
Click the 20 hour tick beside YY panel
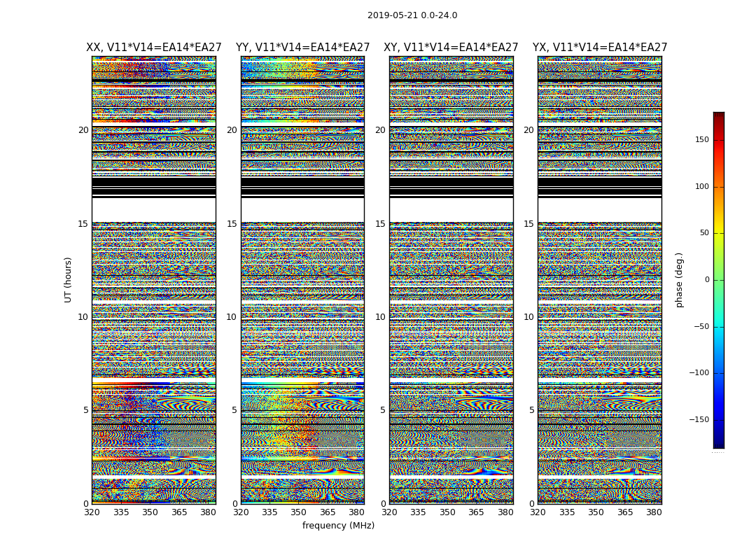(x=232, y=130)
